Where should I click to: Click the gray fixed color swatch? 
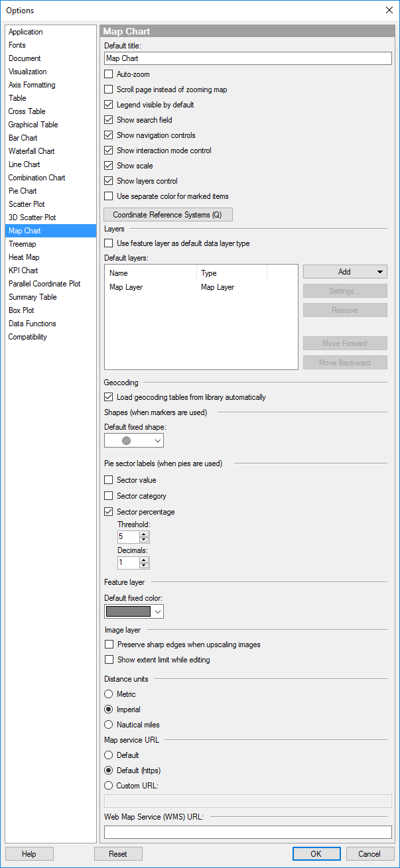pyautogui.click(x=128, y=611)
